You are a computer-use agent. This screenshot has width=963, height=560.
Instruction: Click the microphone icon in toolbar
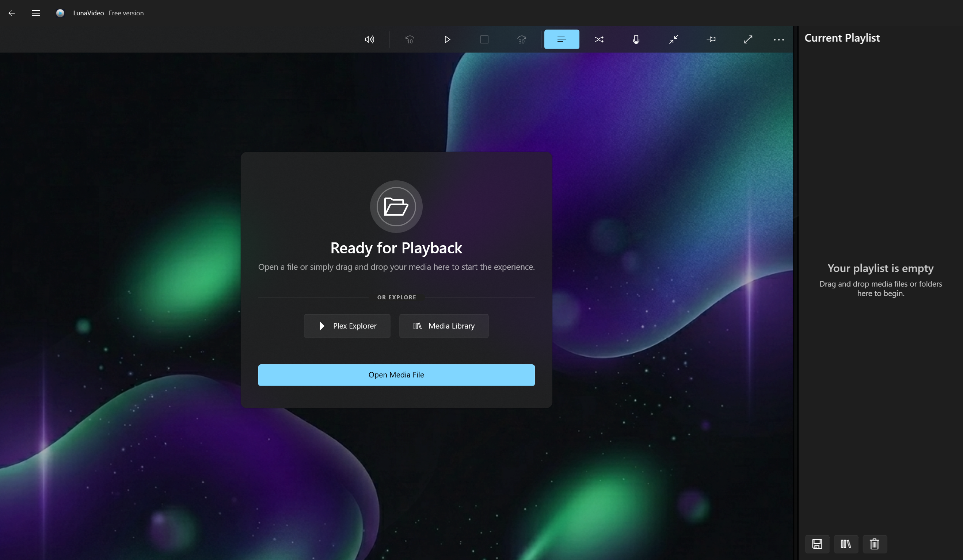pyautogui.click(x=636, y=39)
